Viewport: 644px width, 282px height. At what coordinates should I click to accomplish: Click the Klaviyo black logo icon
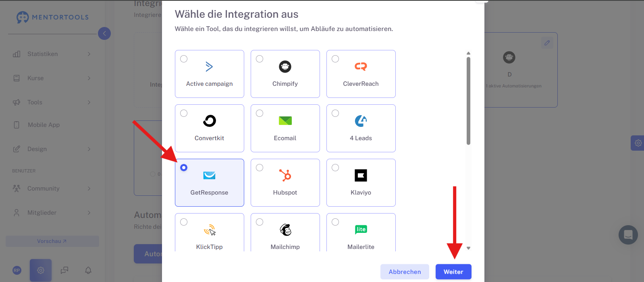pyautogui.click(x=361, y=175)
